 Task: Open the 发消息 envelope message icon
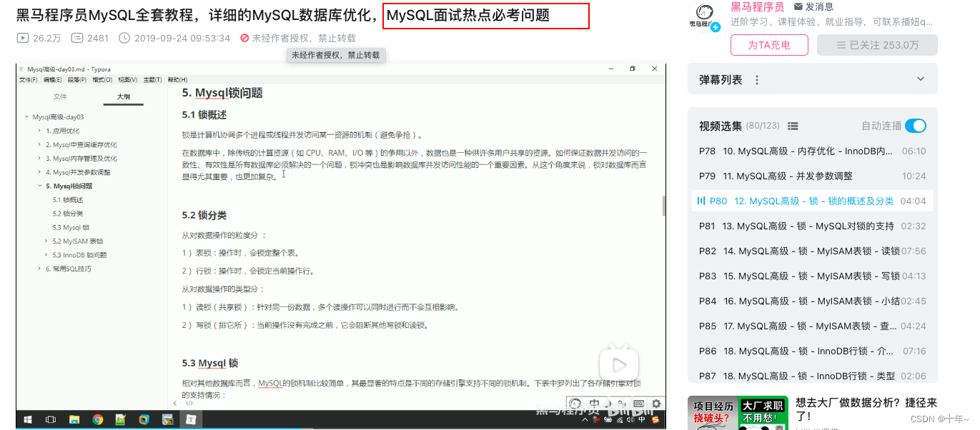pos(798,7)
